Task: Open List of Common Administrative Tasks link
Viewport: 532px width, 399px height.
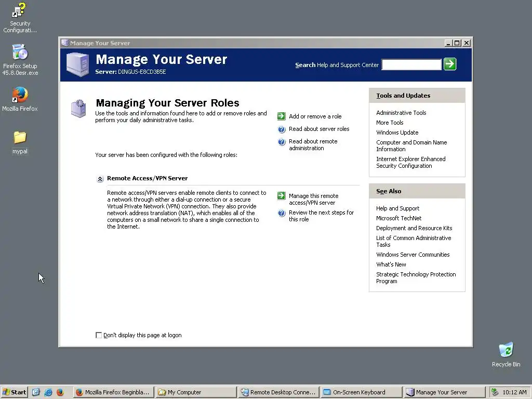Action: pyautogui.click(x=413, y=241)
